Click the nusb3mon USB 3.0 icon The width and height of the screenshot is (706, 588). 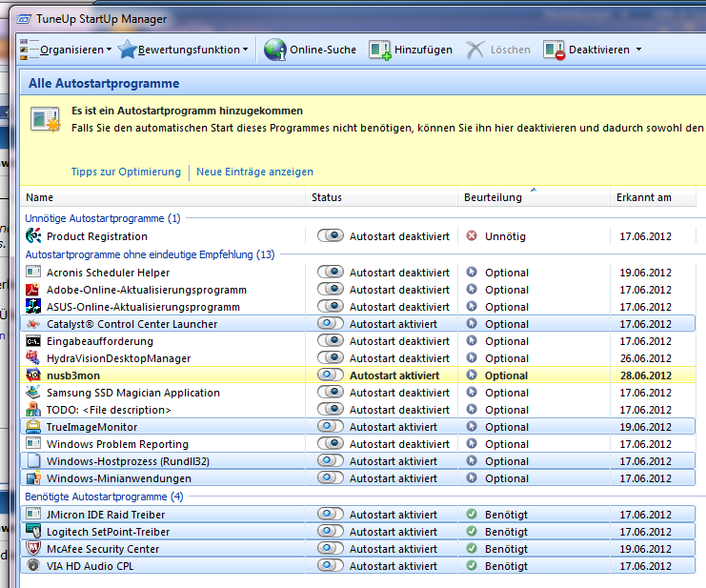point(33,375)
